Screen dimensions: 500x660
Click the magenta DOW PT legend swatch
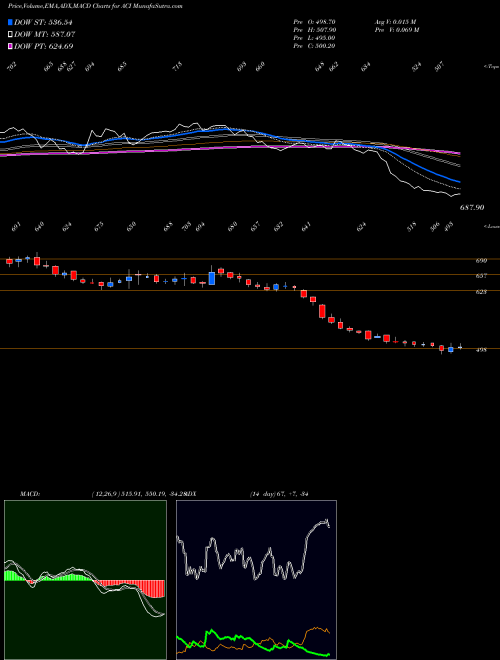(x=10, y=46)
